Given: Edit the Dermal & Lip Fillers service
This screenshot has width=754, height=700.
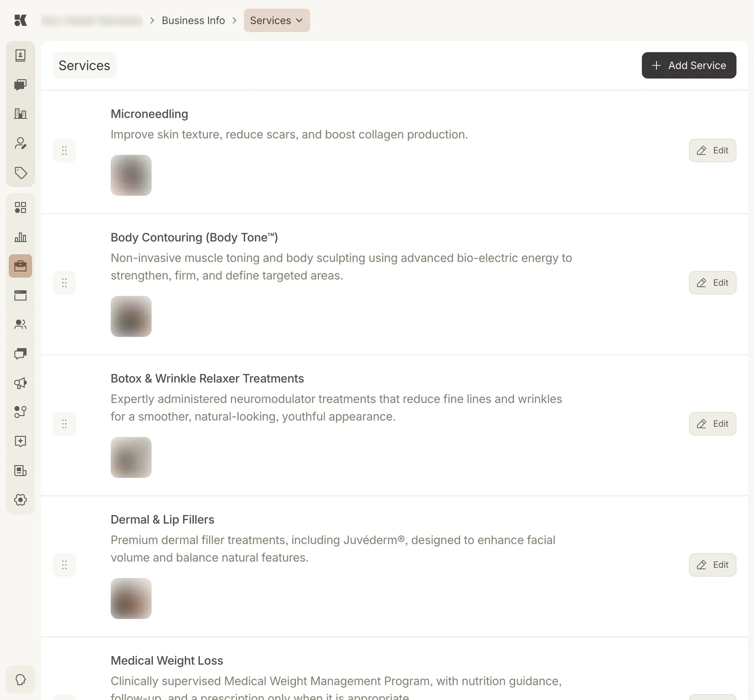Looking at the screenshot, I should (712, 565).
